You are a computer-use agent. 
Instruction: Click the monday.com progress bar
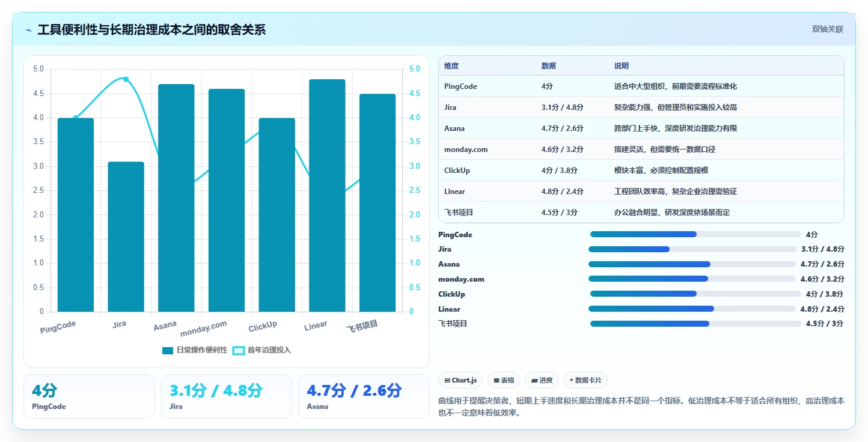tap(692, 279)
